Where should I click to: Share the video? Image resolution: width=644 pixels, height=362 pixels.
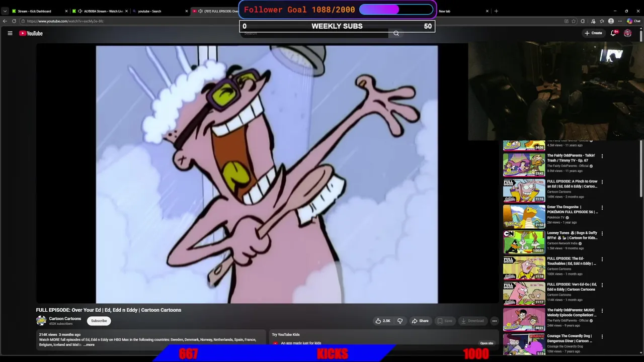[420, 321]
